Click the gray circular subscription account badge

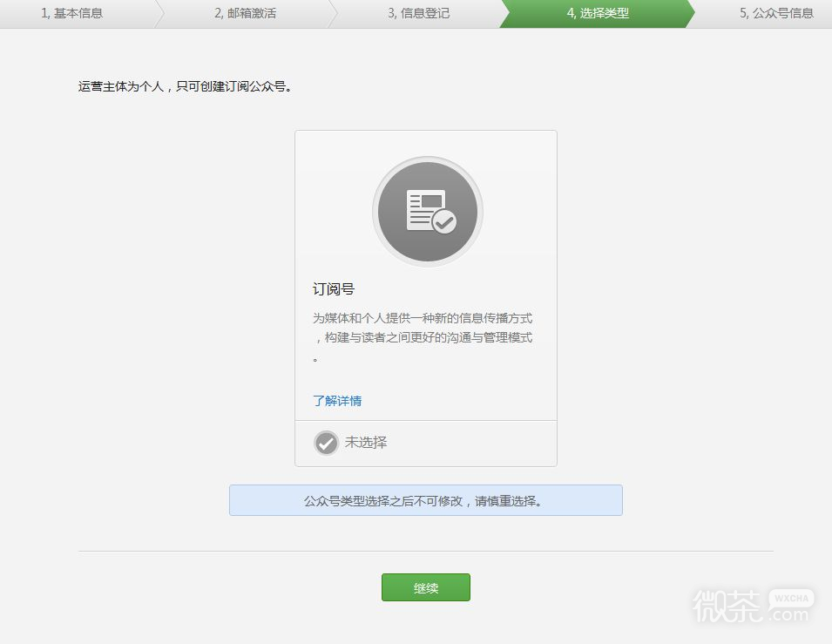coord(426,211)
